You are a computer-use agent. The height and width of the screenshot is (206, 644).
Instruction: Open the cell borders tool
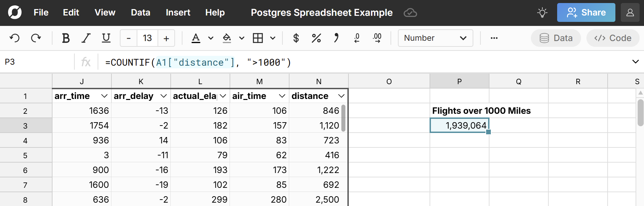click(258, 38)
